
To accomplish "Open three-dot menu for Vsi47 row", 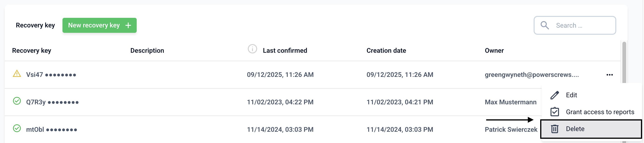I will click(609, 75).
